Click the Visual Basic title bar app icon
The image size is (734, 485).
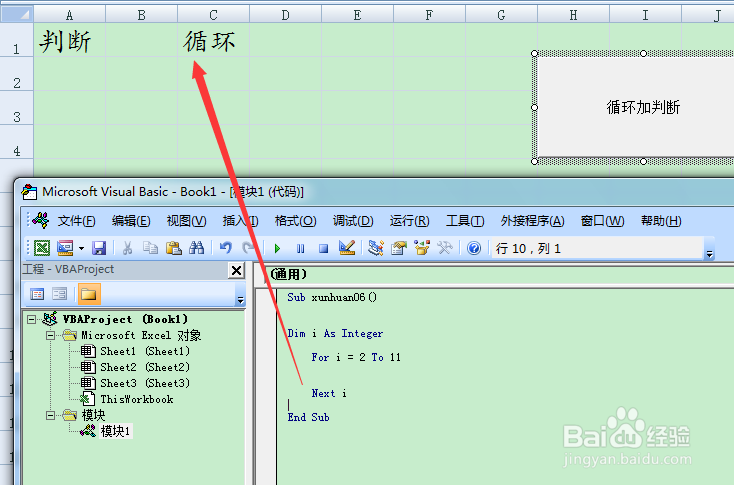click(x=29, y=191)
